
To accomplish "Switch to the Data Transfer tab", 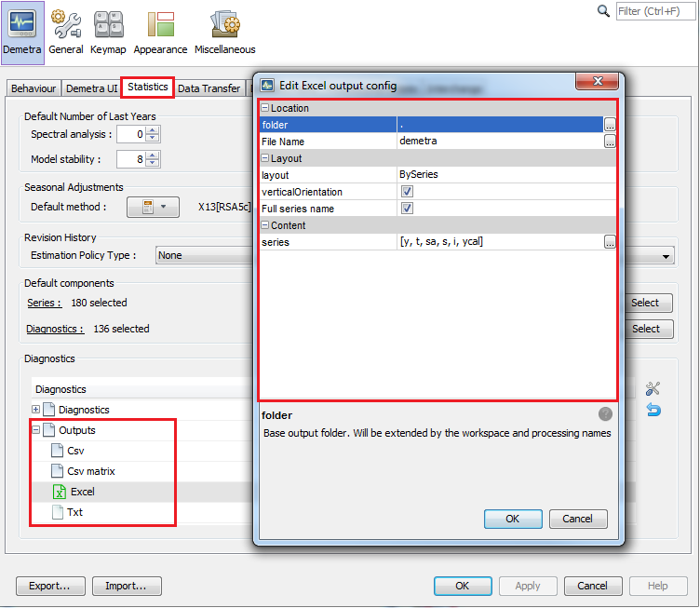I will [x=209, y=88].
